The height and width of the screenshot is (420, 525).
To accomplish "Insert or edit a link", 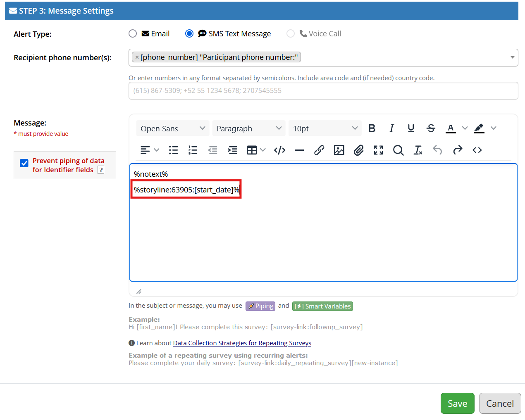I will click(319, 150).
